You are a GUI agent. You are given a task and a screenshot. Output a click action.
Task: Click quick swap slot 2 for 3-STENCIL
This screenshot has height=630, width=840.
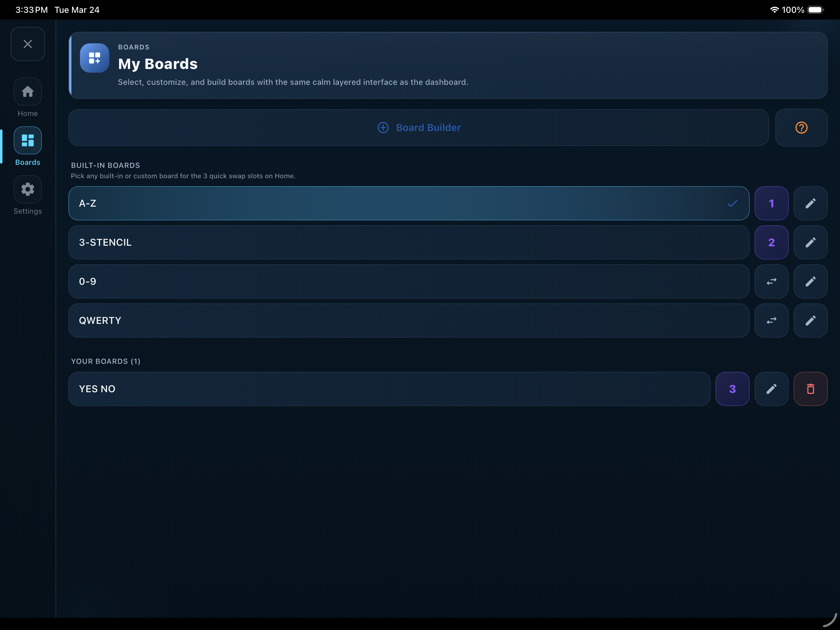(x=771, y=242)
